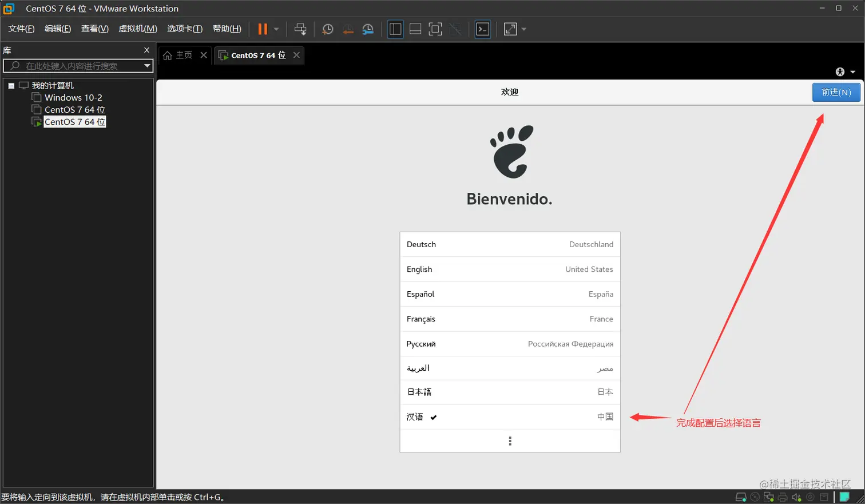Open the 文件(F) menu
865x504 pixels.
(x=21, y=29)
